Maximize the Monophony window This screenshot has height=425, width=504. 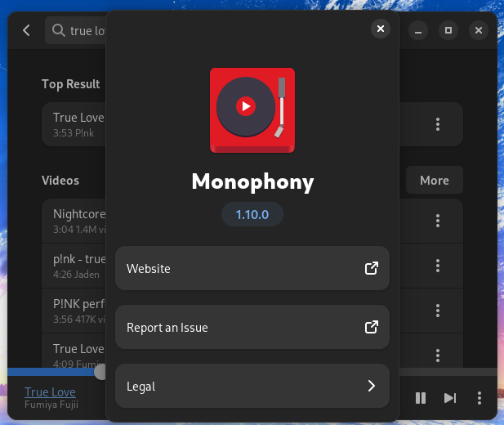pos(448,30)
